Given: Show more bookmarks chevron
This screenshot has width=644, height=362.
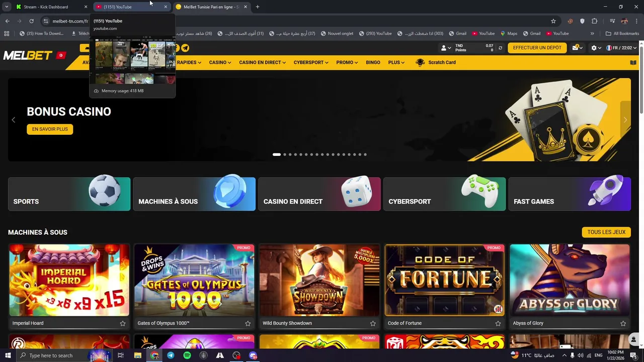Looking at the screenshot, I should click(592, 34).
